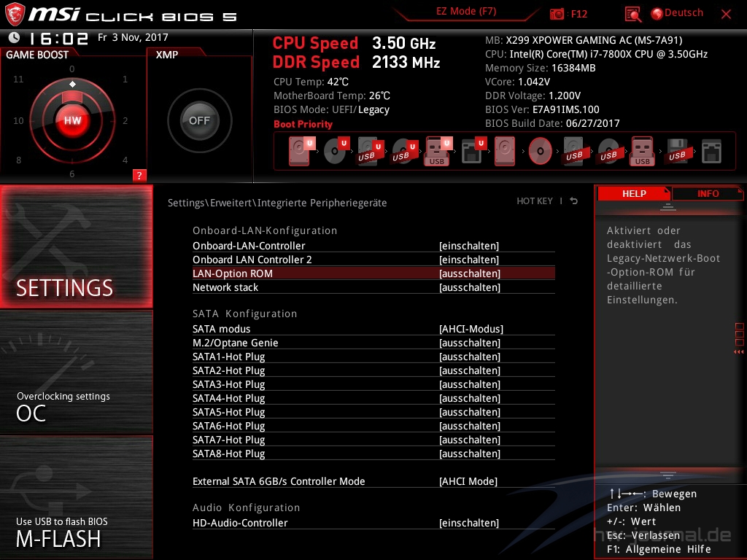This screenshot has width=747, height=560.
Task: Toggle the XMP OFF button
Action: pos(200,120)
